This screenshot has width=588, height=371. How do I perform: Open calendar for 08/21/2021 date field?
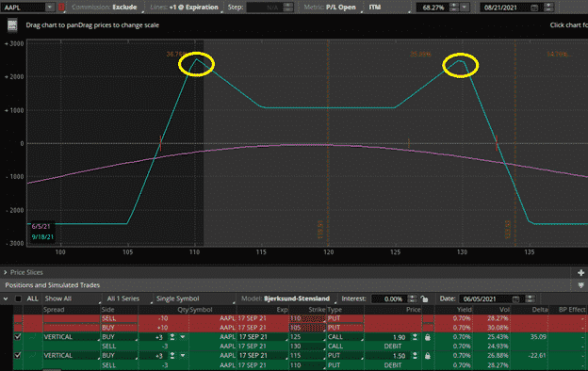(x=534, y=8)
